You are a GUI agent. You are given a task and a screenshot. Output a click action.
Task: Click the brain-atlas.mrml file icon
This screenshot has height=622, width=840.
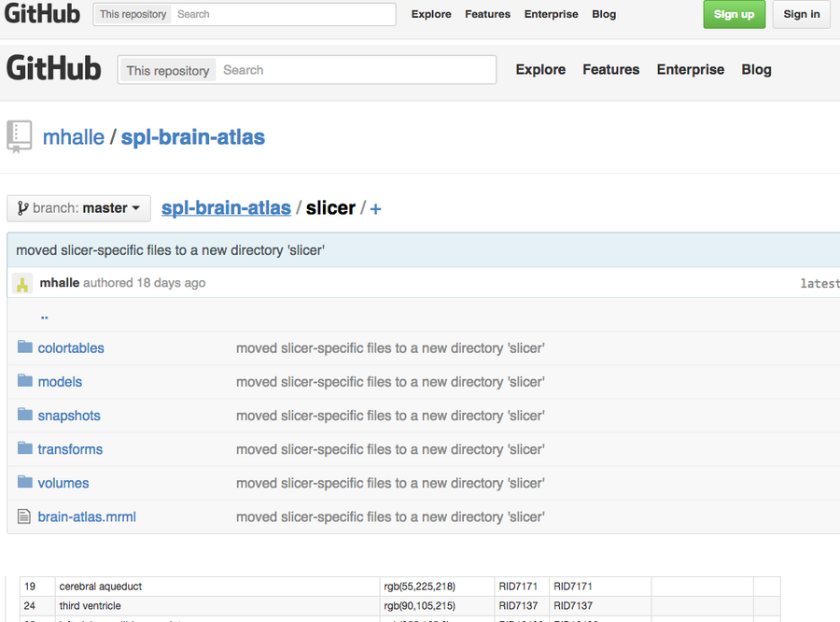[x=25, y=516]
